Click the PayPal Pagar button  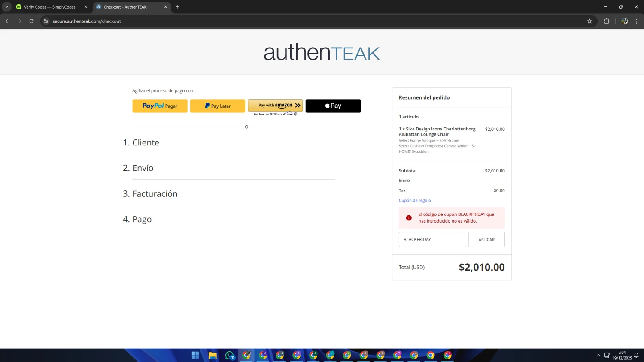[160, 106]
